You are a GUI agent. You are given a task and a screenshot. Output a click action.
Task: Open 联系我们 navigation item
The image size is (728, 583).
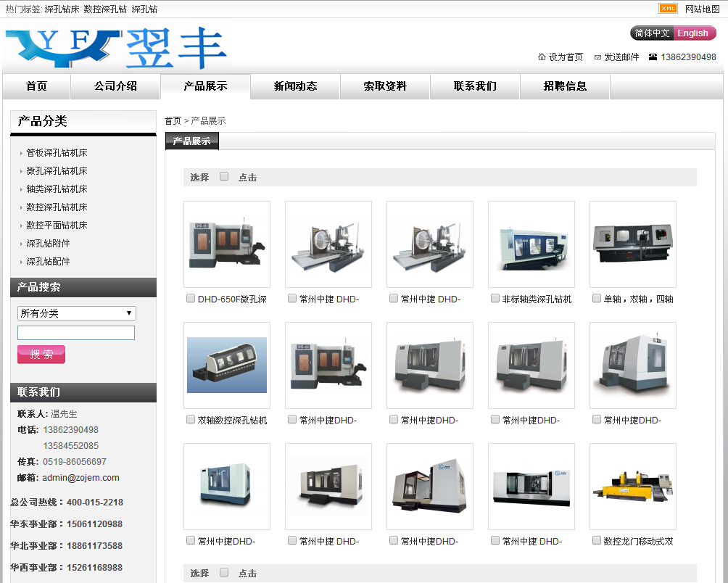coord(475,86)
